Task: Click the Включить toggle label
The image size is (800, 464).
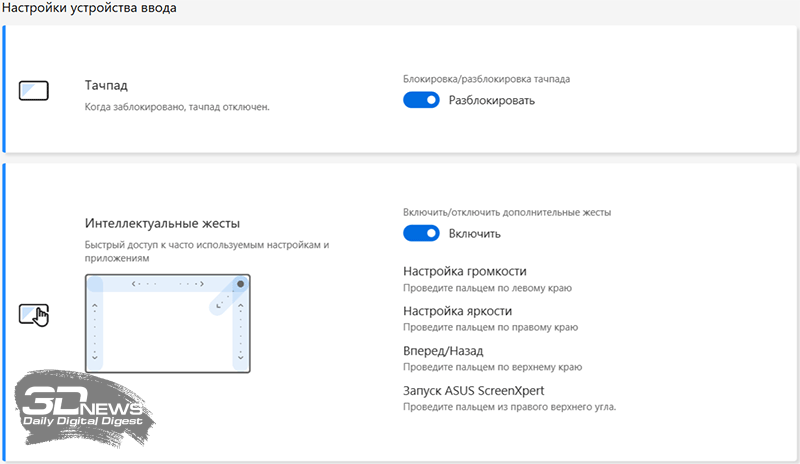Action: point(475,233)
